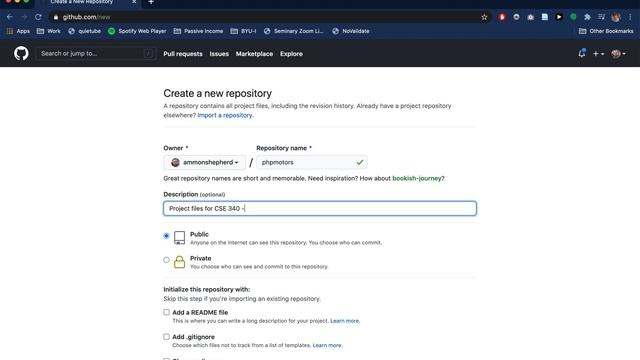Viewport: 640px width, 360px height.
Task: Expand the BYU-I bookmark folder
Action: click(244, 31)
